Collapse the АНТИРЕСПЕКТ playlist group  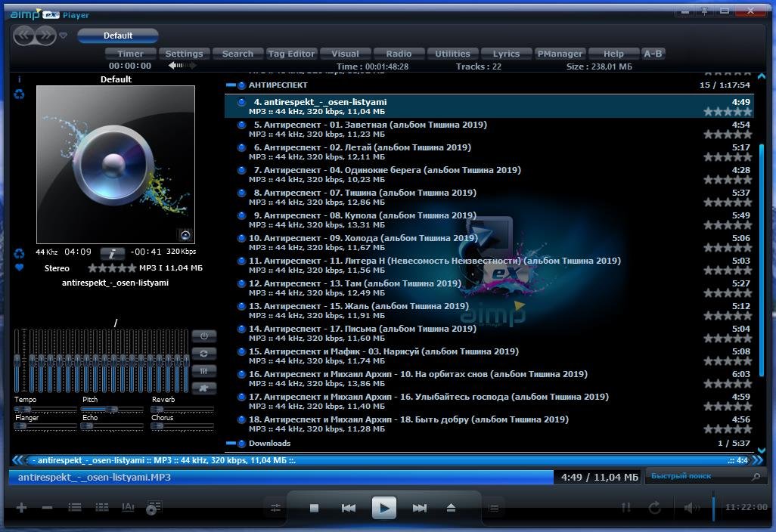coord(231,85)
